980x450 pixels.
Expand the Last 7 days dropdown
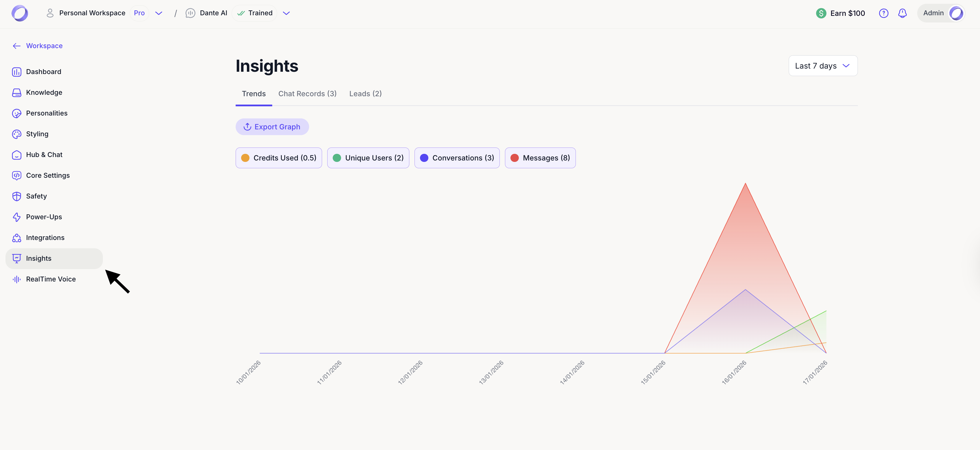point(822,66)
